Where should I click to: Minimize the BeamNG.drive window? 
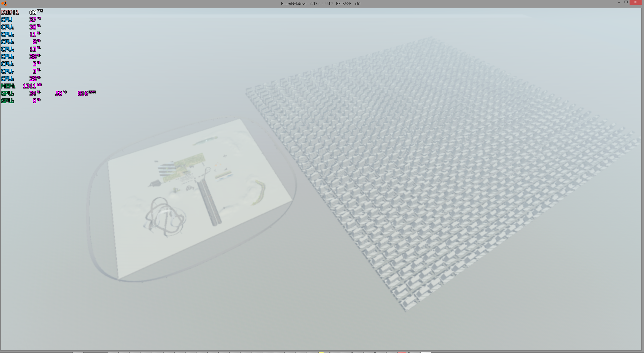(619, 2)
